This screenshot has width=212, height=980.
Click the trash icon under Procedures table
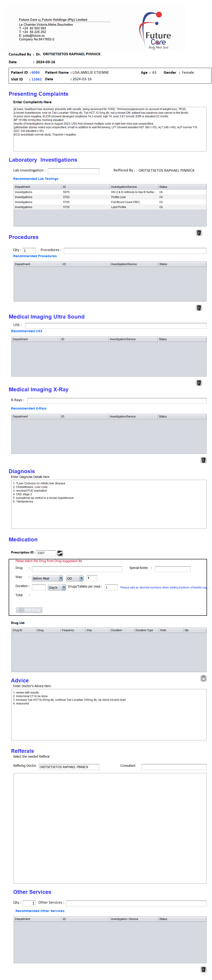199,307
